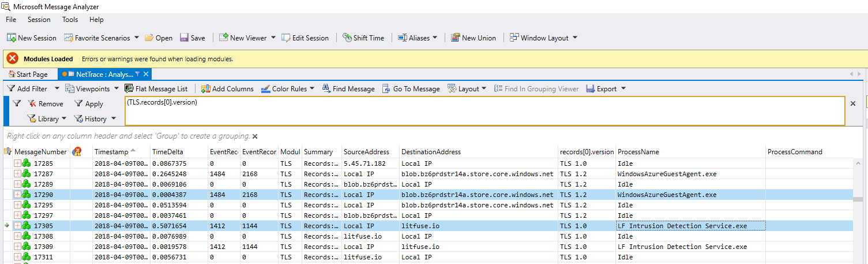
Task: Select WindowsAzureGuestAgent.exe in row 17287
Action: [x=667, y=174]
